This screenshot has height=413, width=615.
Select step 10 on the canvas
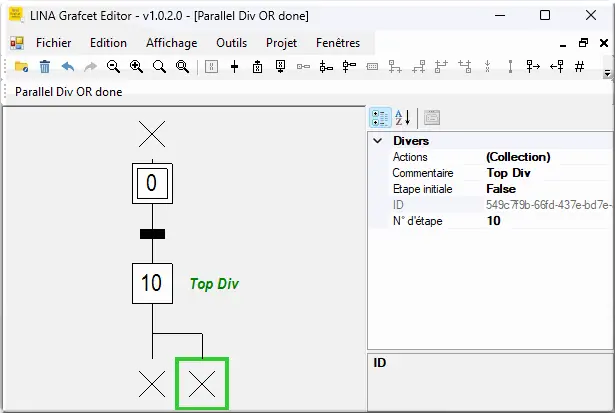click(152, 283)
